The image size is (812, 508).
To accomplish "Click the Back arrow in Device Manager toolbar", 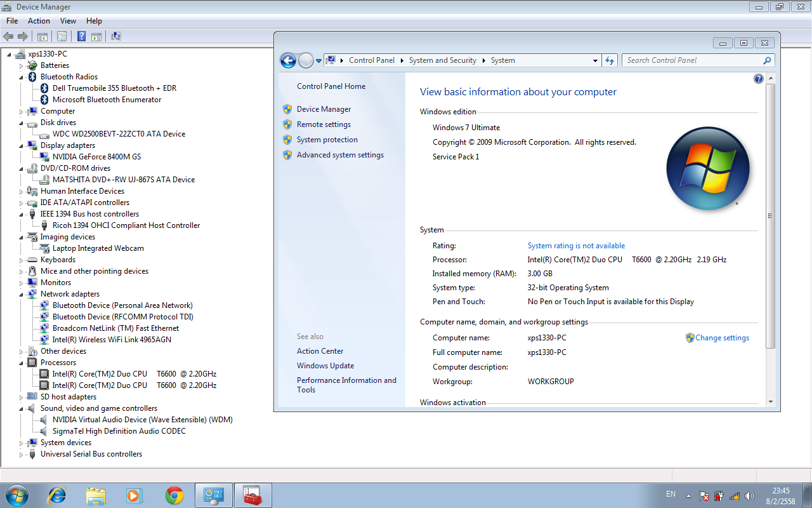I will click(x=8, y=36).
